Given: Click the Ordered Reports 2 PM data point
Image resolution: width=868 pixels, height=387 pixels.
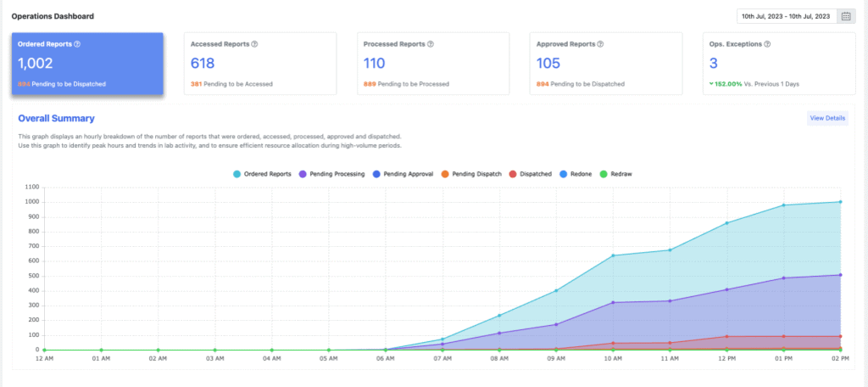Looking at the screenshot, I should pos(840,202).
